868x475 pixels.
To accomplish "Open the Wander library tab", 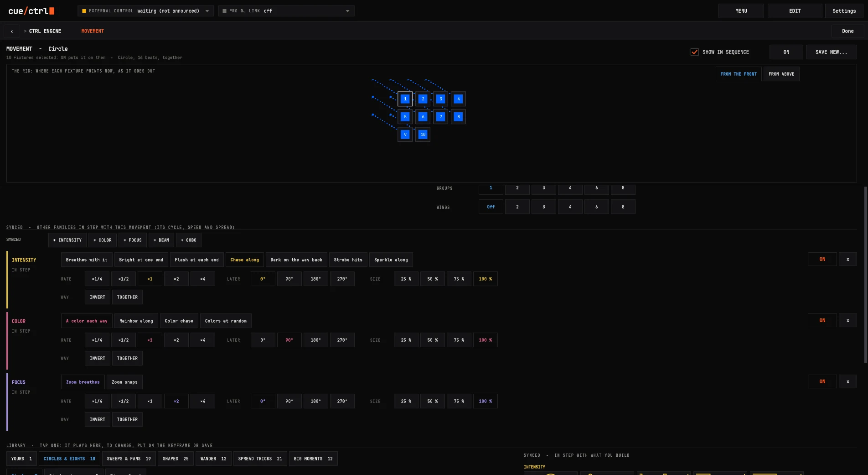I will 213,459.
